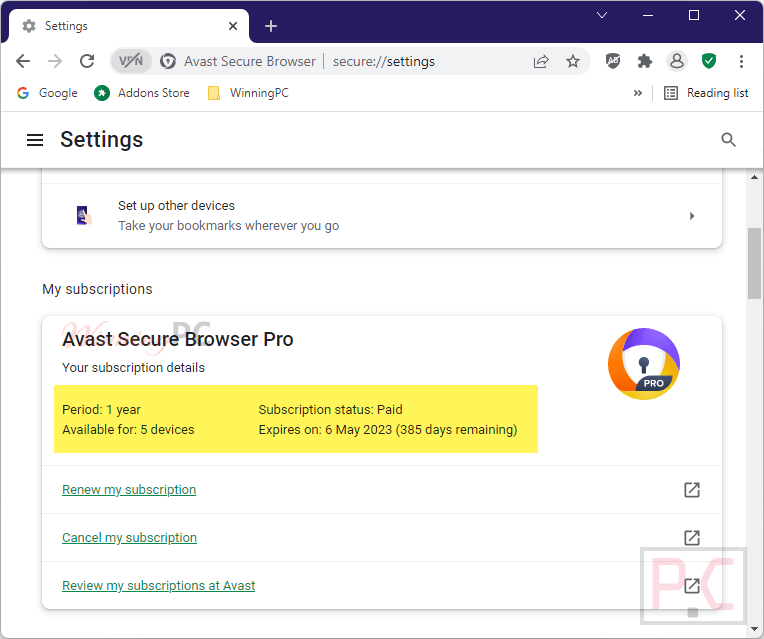Screen dimensions: 764x639
Task: Open the three-dot browser menu
Action: (741, 61)
